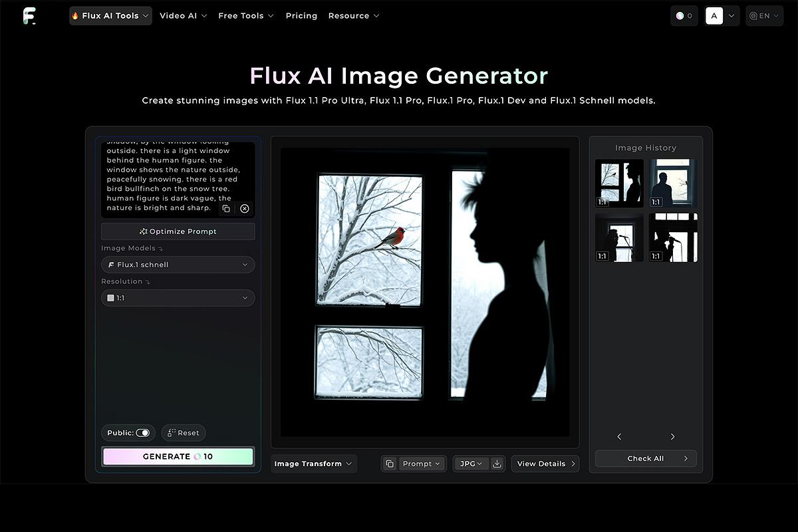The image size is (798, 532).
Task: Click the download icon next to JPG
Action: [x=497, y=464]
